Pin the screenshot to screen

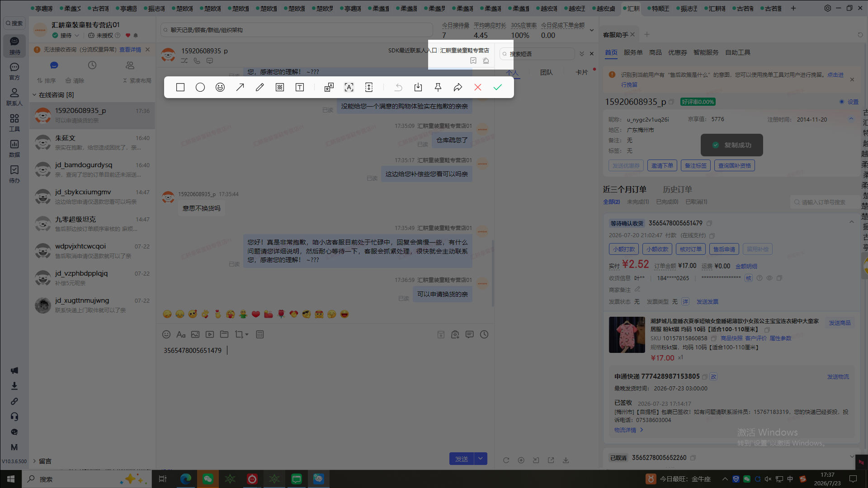coord(438,87)
